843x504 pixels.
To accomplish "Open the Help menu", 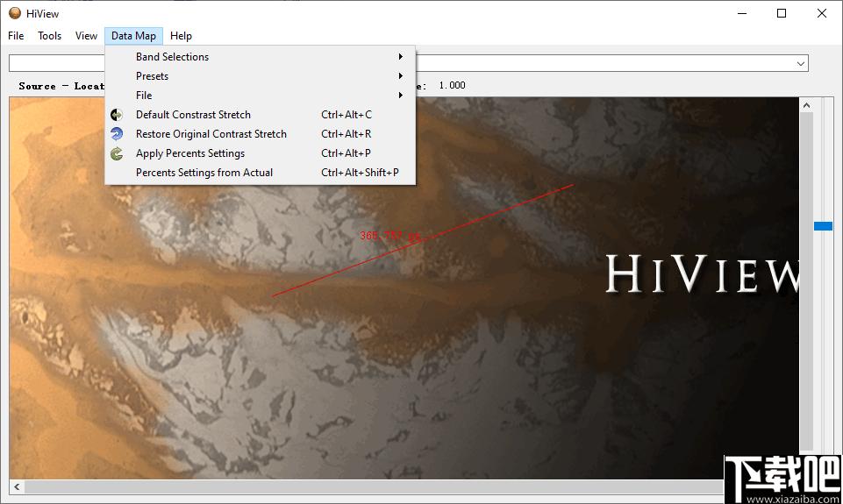I will [x=182, y=35].
